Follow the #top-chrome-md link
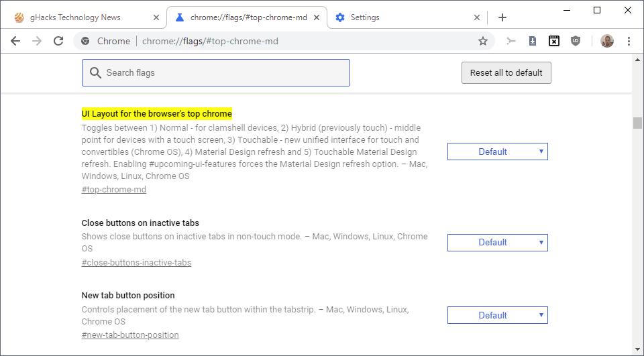The width and height of the screenshot is (644, 356). (x=114, y=189)
